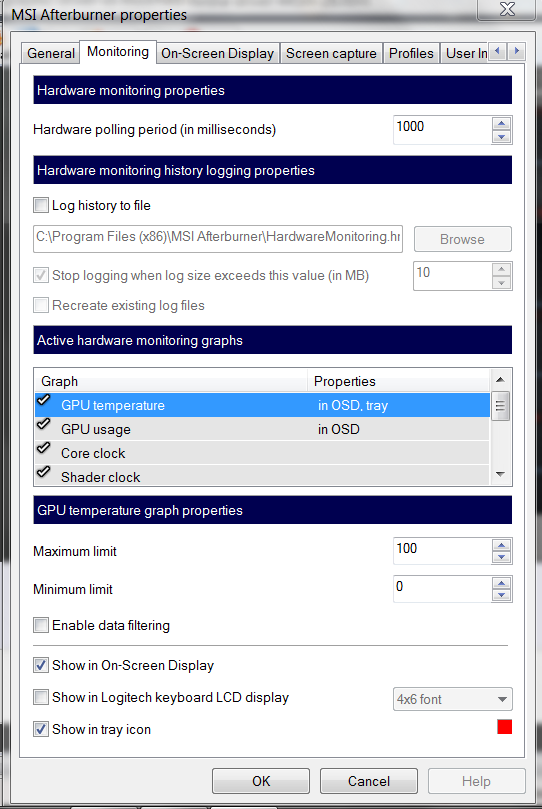Click the log file path field
The image size is (542, 809).
click(218, 238)
